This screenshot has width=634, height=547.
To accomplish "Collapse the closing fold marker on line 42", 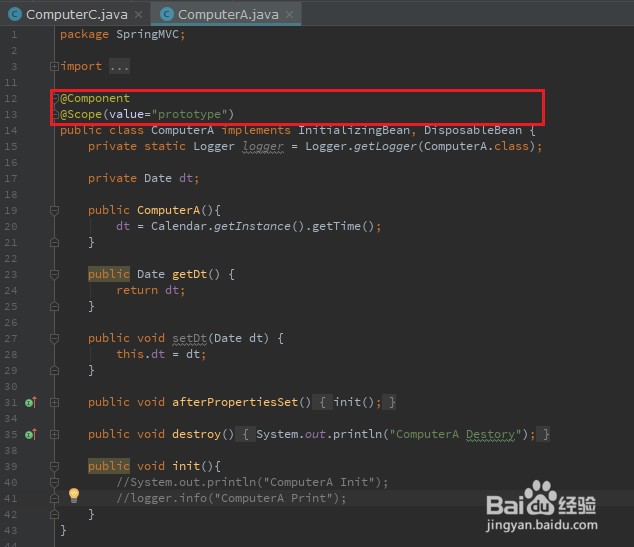I will 54,515.
